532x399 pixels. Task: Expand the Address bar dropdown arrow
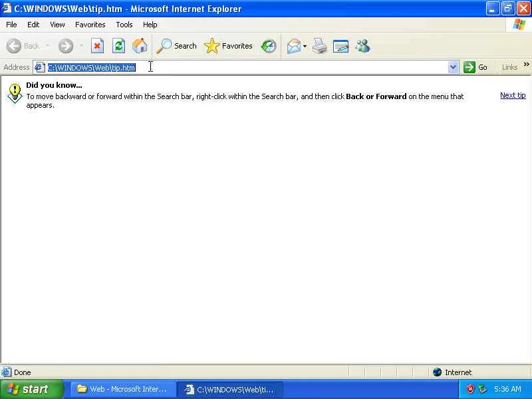453,67
